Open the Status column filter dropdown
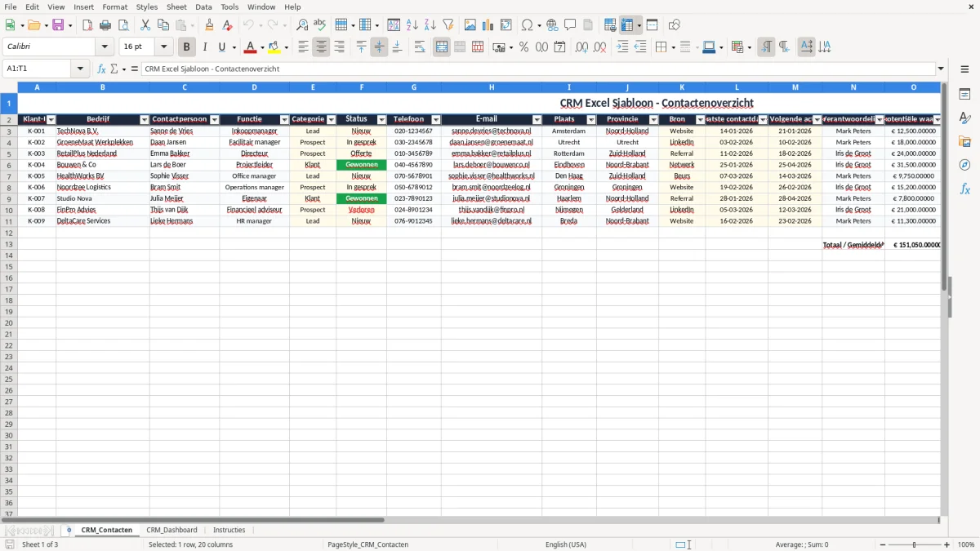 (381, 120)
